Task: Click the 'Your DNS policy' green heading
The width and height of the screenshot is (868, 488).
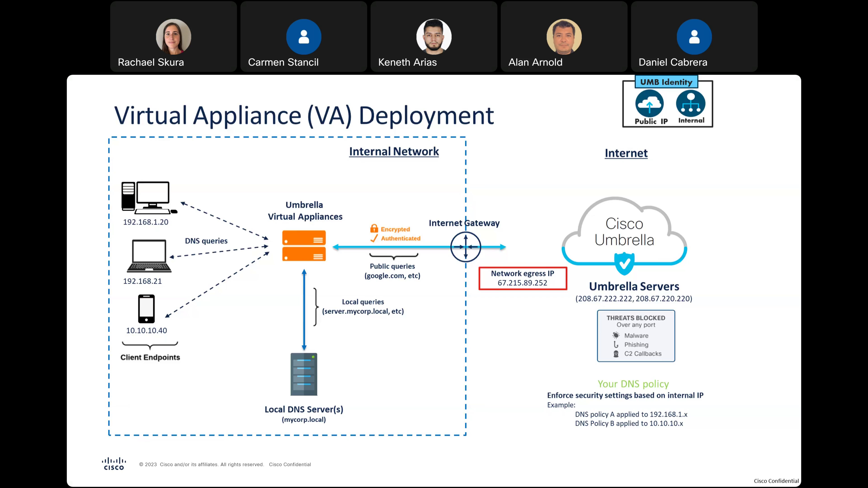Action: click(633, 384)
